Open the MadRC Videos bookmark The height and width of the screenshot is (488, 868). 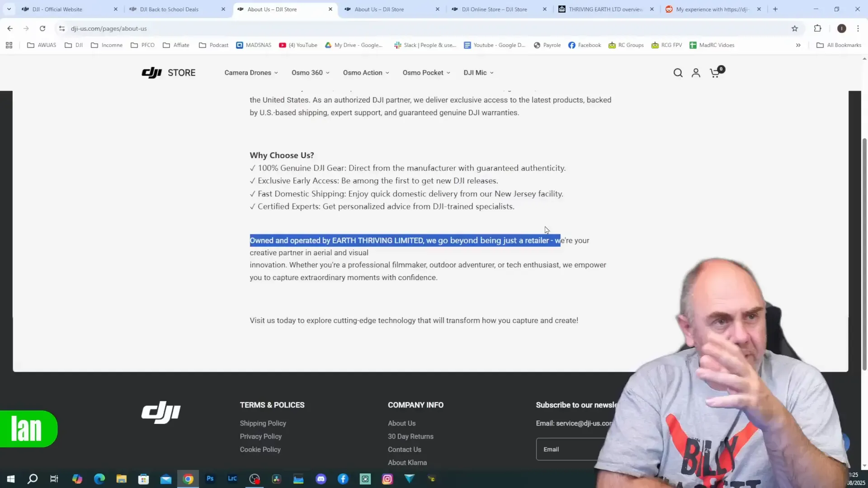(712, 45)
